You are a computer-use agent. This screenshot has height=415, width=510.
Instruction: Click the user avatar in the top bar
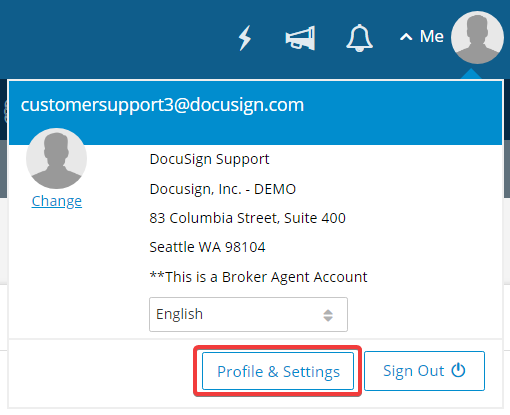point(477,37)
